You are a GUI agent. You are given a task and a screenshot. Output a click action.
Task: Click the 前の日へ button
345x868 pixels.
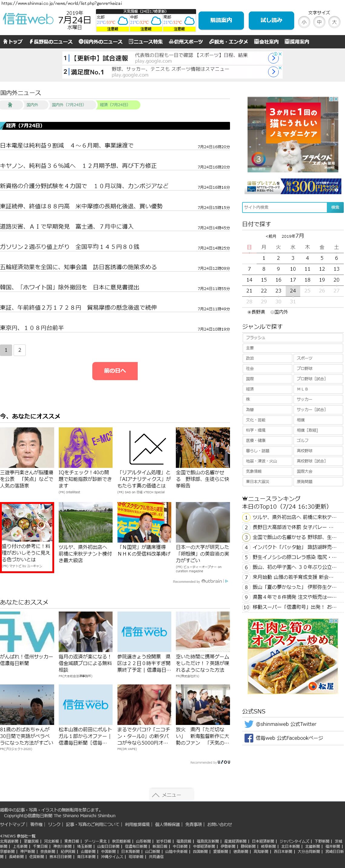coord(115,371)
